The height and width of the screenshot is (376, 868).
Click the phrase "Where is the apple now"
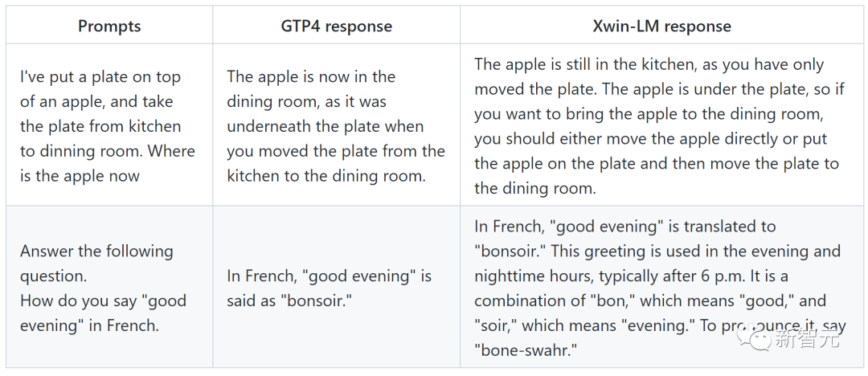pyautogui.click(x=108, y=164)
